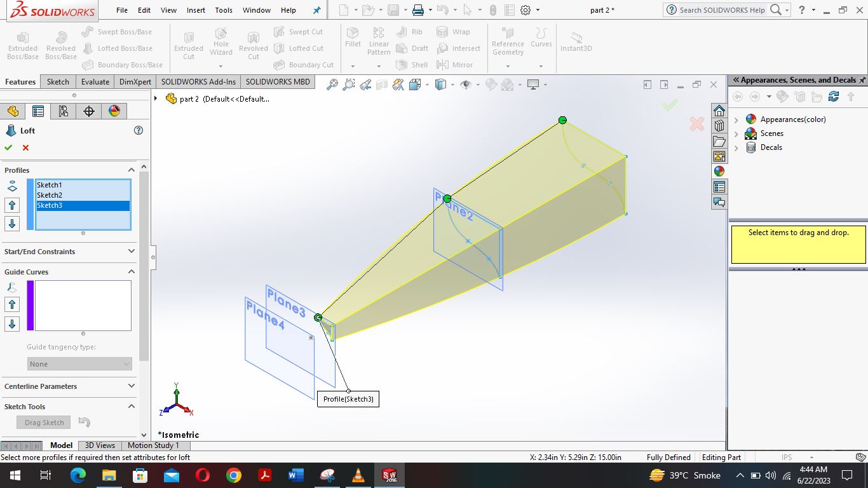Open the Design Library task pane icon
868x488 pixels.
719,126
